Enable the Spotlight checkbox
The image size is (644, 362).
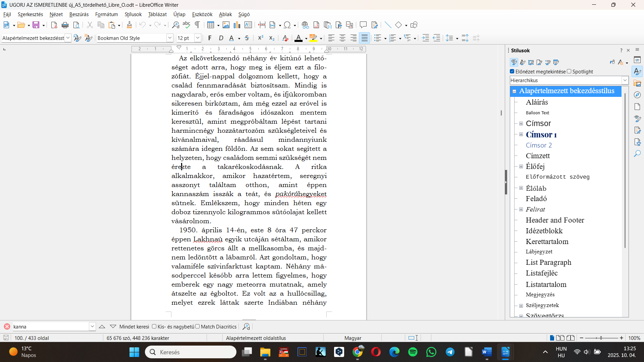pyautogui.click(x=569, y=71)
